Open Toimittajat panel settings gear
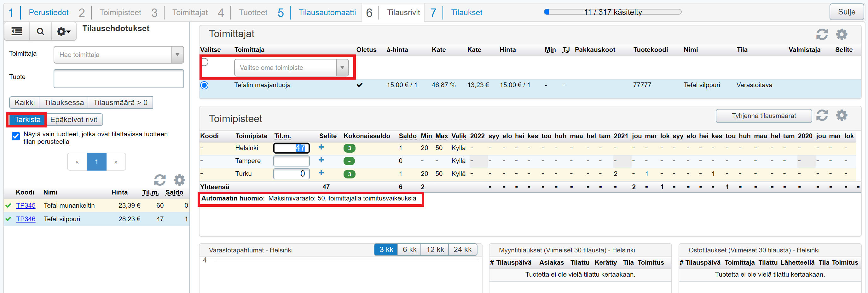The image size is (868, 293). (x=842, y=34)
